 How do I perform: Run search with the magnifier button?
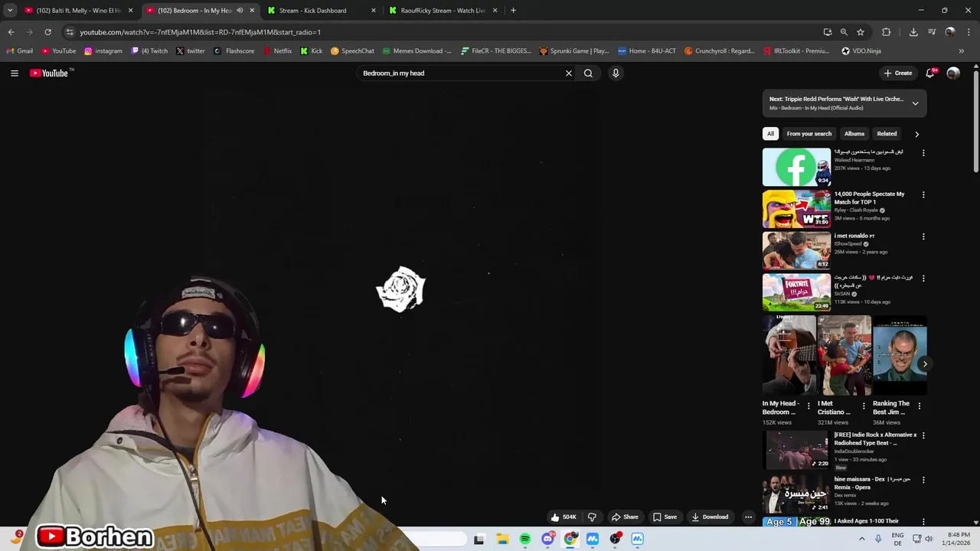click(588, 73)
